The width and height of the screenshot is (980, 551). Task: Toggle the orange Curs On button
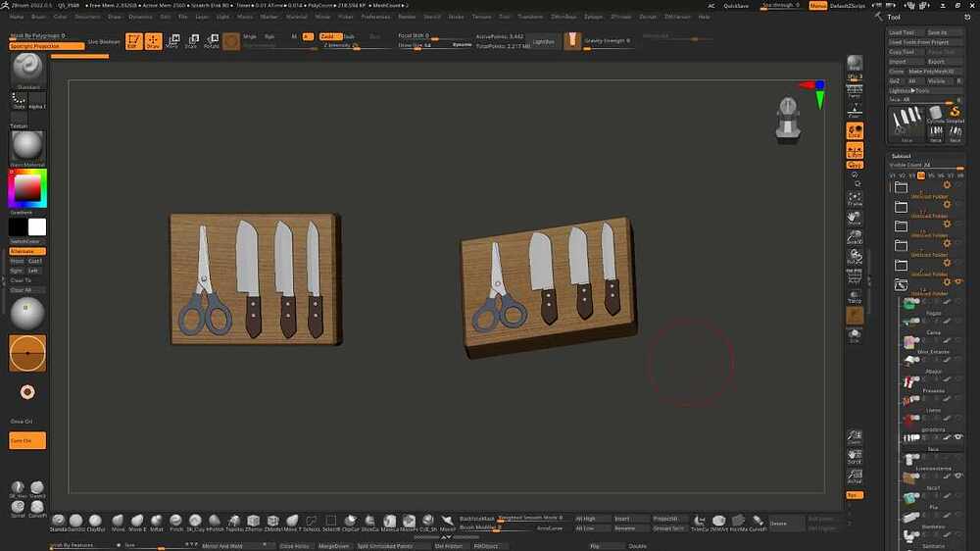coord(27,441)
